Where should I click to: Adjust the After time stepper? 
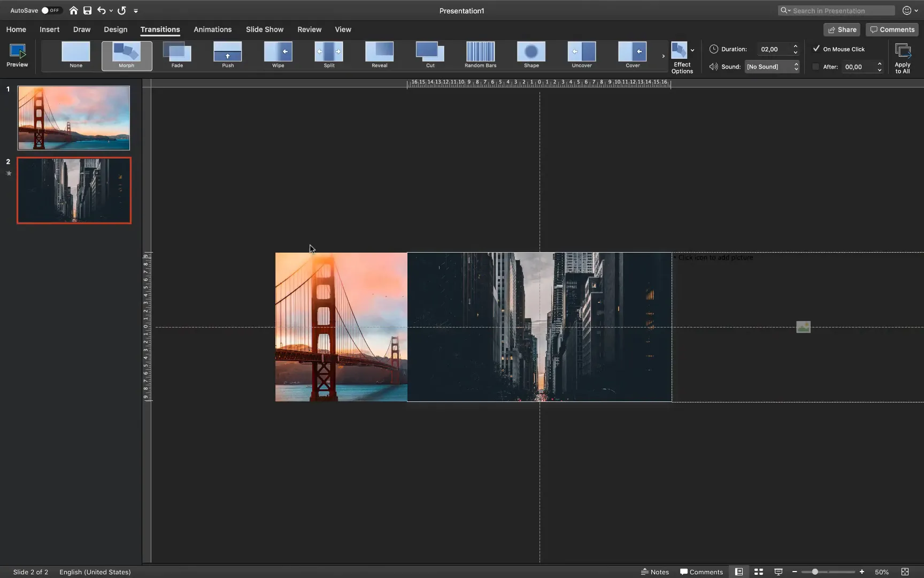(x=879, y=66)
